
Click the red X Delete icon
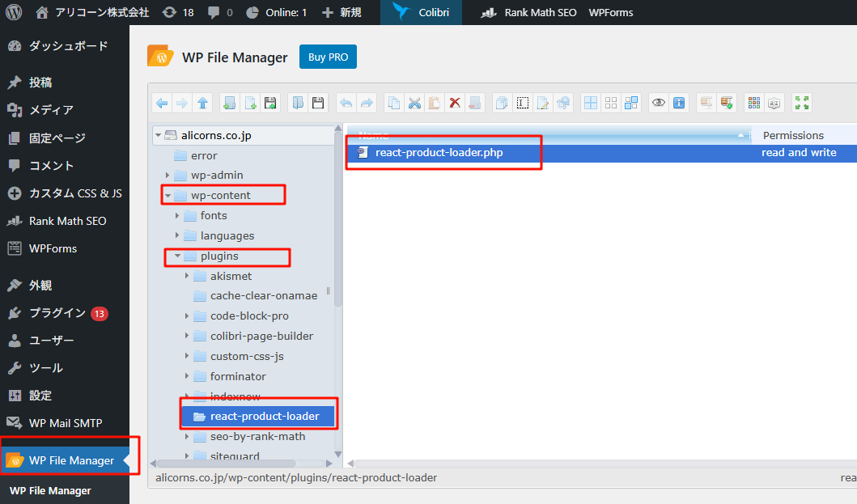tap(455, 103)
